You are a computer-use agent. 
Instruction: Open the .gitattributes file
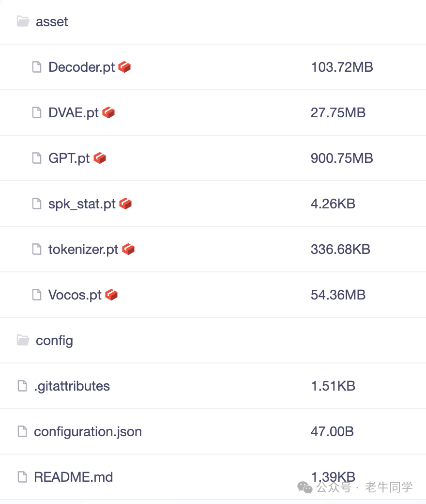[x=72, y=386]
